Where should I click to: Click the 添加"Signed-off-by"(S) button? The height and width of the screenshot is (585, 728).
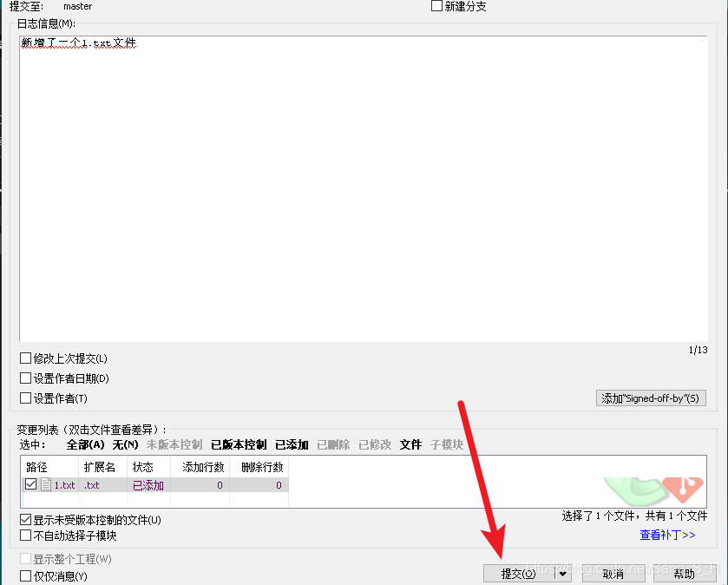[651, 398]
